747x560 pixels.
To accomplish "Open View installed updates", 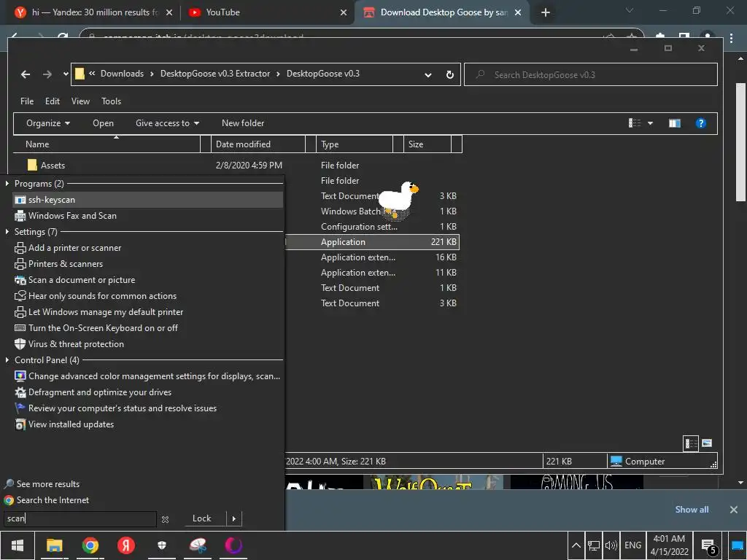I will point(64,424).
